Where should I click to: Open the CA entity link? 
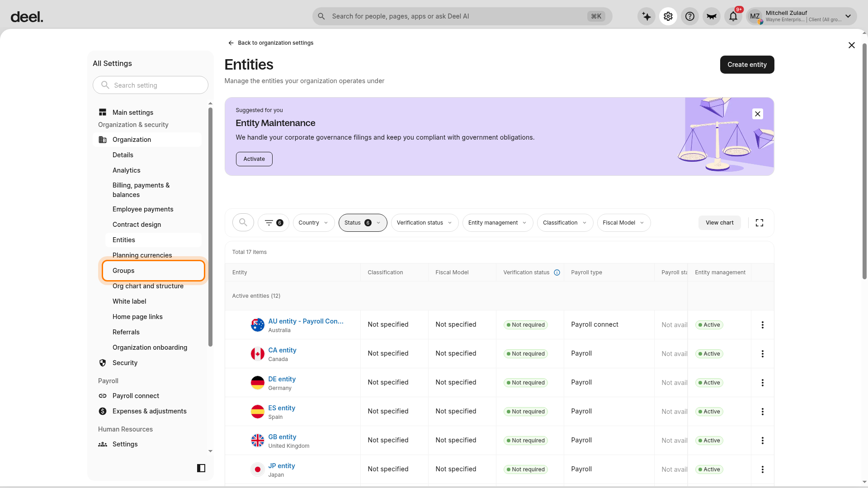[x=282, y=350]
